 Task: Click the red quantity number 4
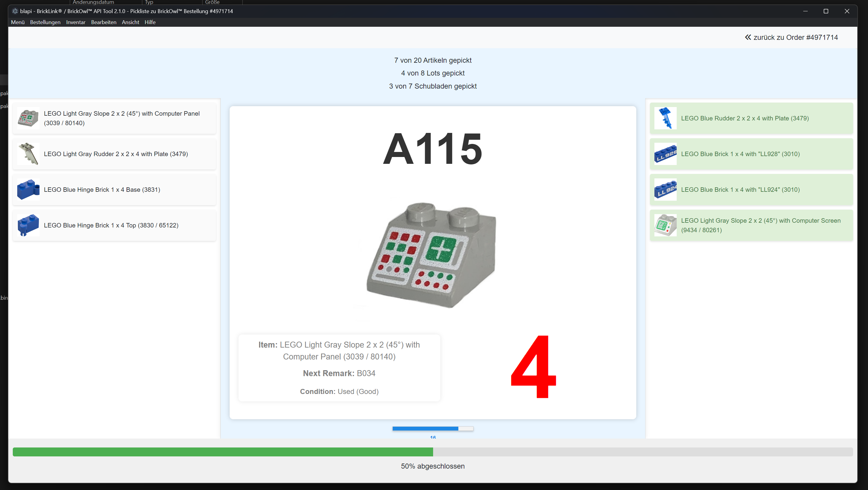click(x=534, y=367)
